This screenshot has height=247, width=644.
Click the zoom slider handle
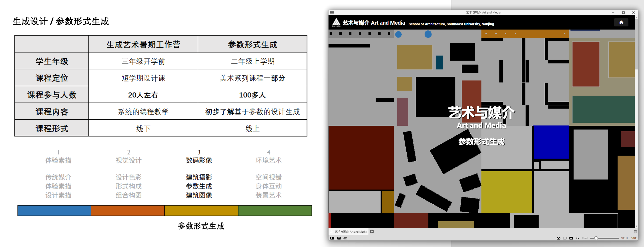[x=596, y=238]
